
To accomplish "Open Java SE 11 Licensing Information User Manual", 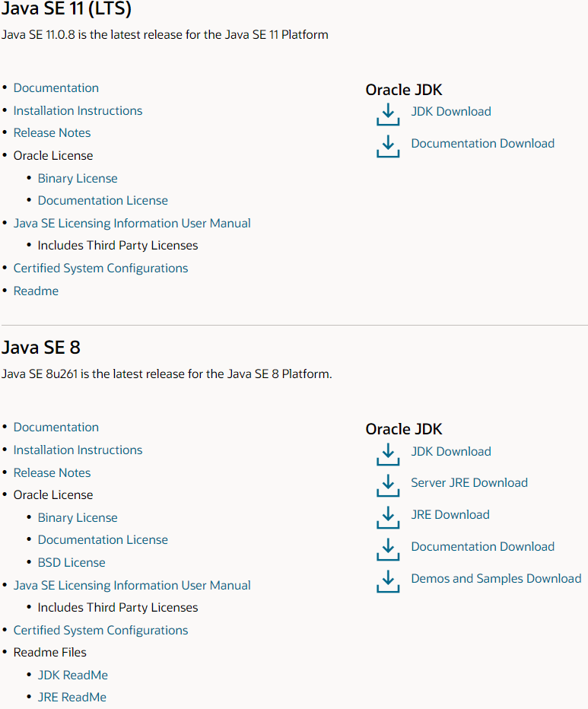I will [132, 223].
